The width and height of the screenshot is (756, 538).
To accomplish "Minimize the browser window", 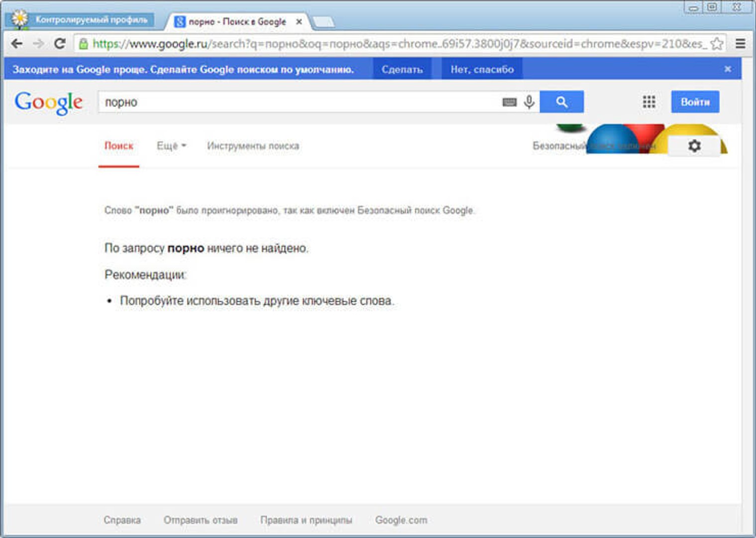I will (x=693, y=7).
